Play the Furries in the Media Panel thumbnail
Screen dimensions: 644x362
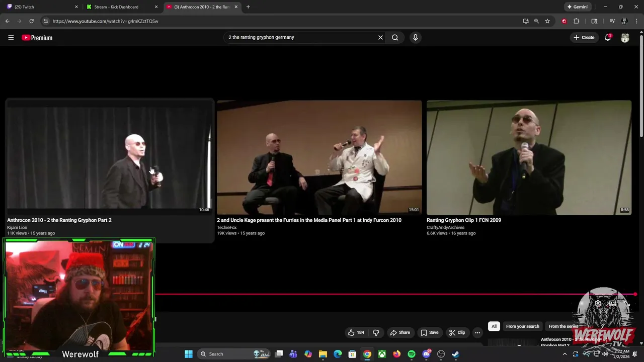tap(319, 157)
